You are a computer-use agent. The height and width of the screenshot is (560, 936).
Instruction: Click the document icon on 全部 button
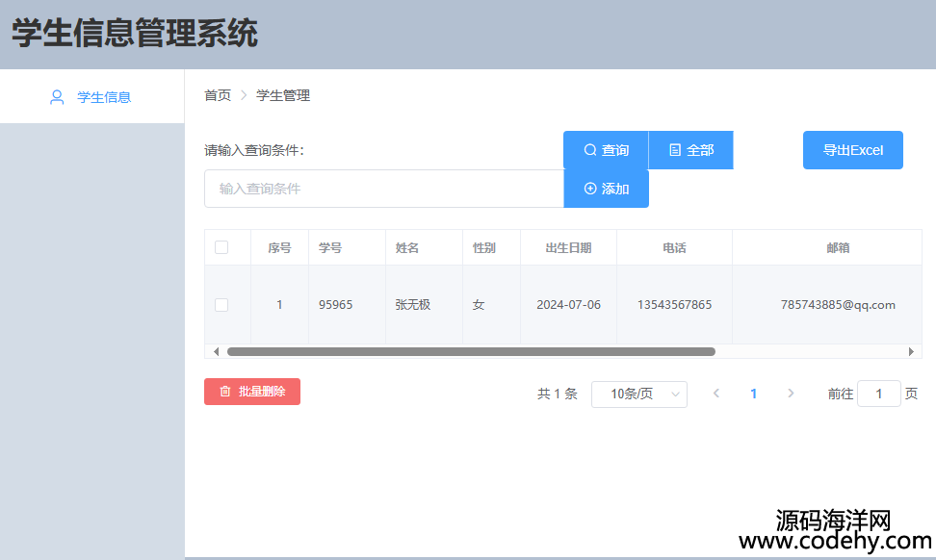tap(675, 150)
